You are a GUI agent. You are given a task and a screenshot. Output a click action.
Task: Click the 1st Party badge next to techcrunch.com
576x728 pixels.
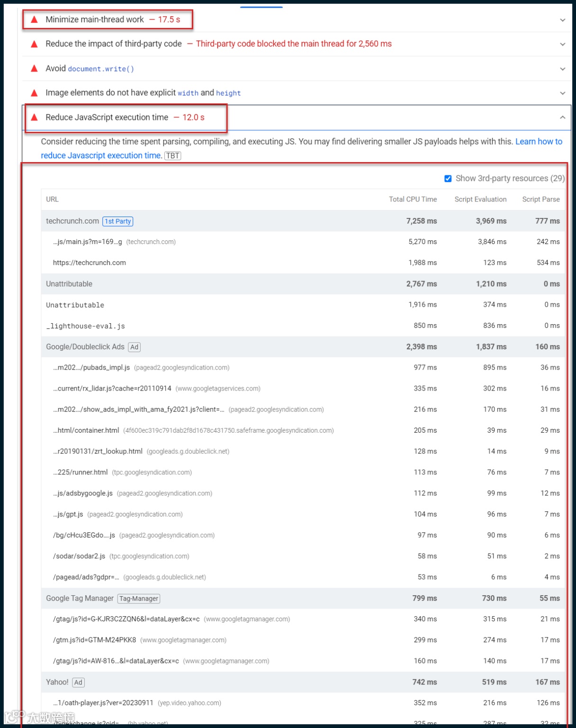pos(117,221)
